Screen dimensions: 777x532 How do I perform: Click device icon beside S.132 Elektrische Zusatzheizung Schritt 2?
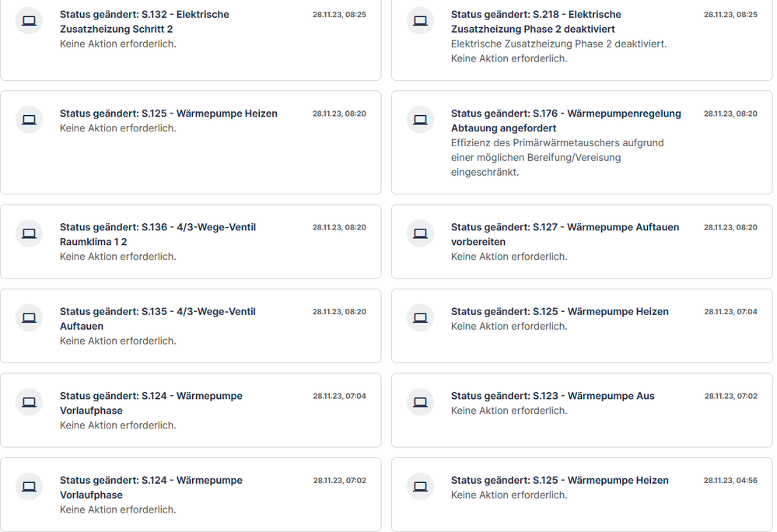click(30, 21)
